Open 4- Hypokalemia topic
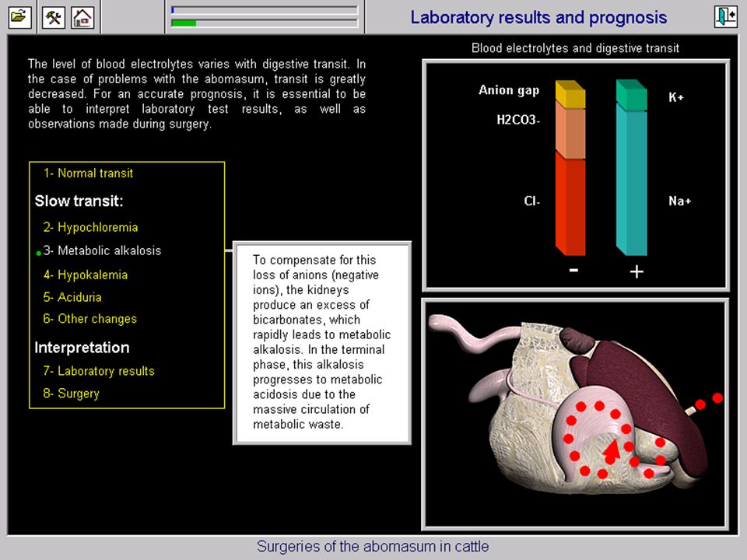The image size is (747, 560). [86, 275]
